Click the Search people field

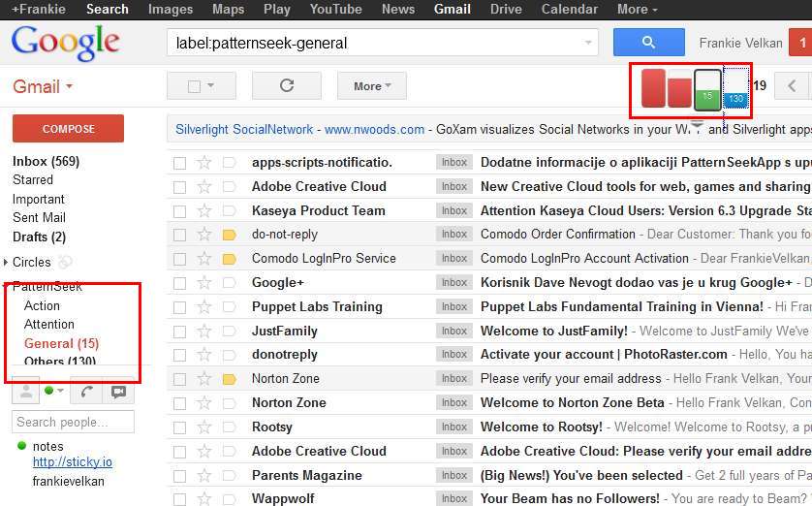tap(73, 422)
